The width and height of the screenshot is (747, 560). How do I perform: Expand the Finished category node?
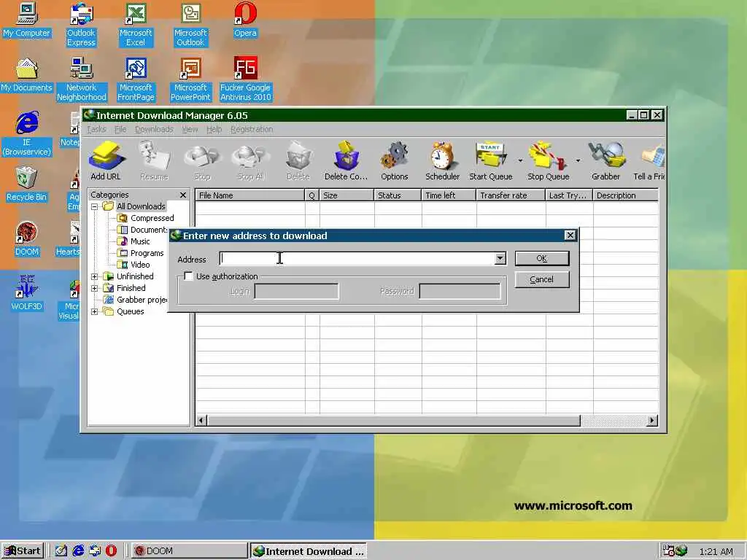94,288
